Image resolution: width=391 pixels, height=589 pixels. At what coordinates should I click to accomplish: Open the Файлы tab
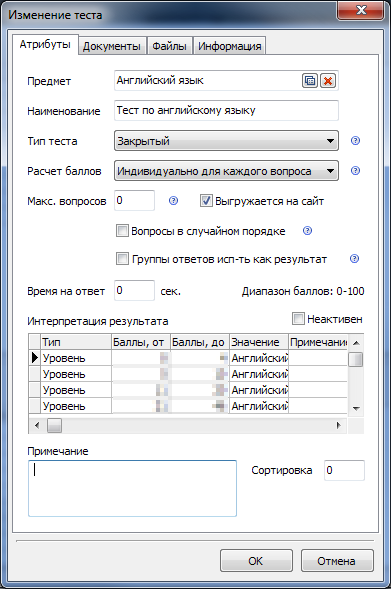click(x=169, y=46)
